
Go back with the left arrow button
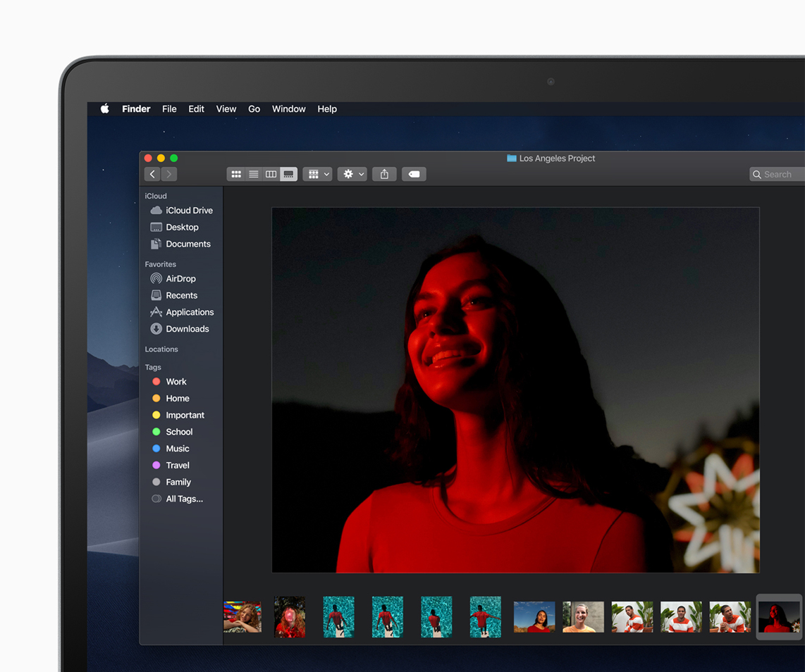point(152,174)
